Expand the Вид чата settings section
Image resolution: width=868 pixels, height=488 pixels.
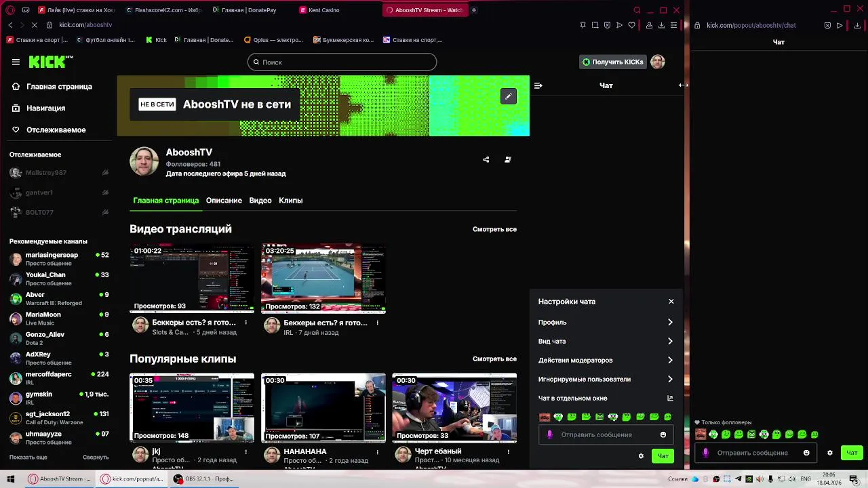(606, 342)
